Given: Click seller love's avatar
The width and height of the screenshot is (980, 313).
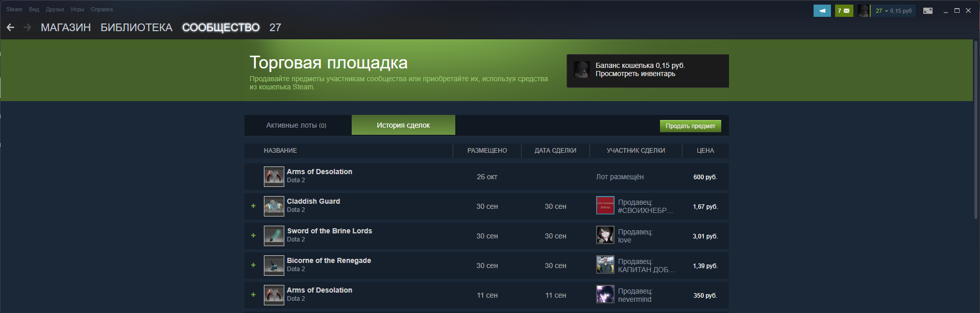Looking at the screenshot, I should tap(605, 235).
